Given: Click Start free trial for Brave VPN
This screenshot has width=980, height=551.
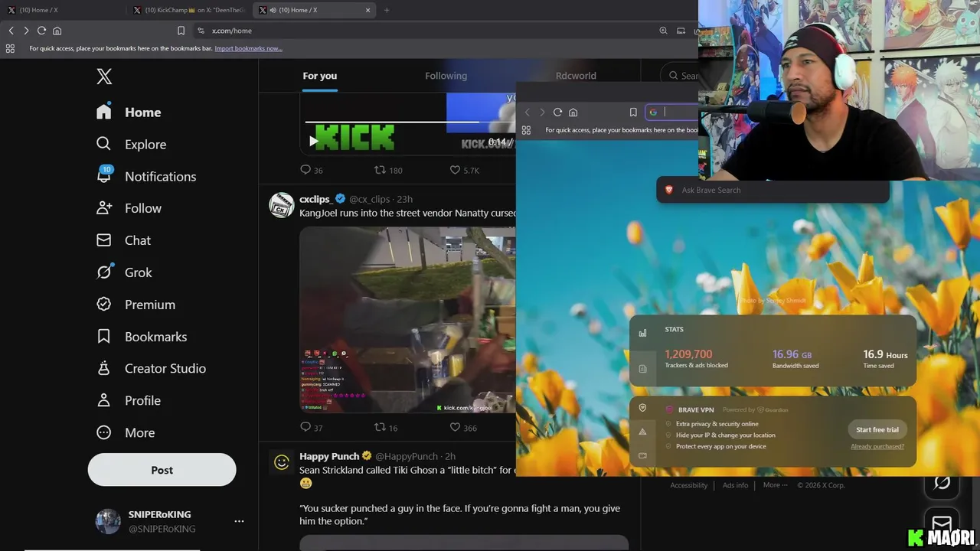Looking at the screenshot, I should click(877, 429).
